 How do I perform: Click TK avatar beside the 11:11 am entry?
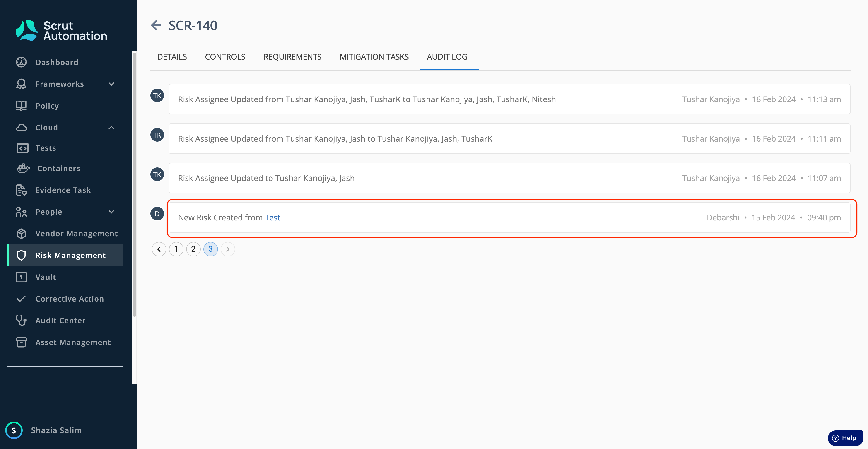coord(157,135)
